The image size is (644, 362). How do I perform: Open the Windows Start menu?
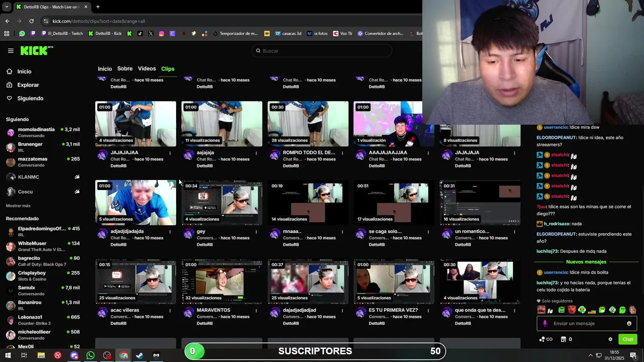(x=8, y=355)
